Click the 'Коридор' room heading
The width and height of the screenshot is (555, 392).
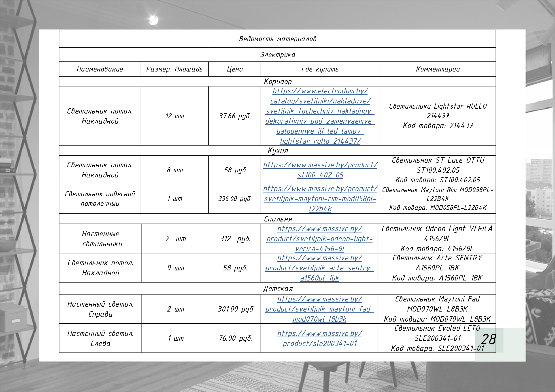click(x=277, y=82)
